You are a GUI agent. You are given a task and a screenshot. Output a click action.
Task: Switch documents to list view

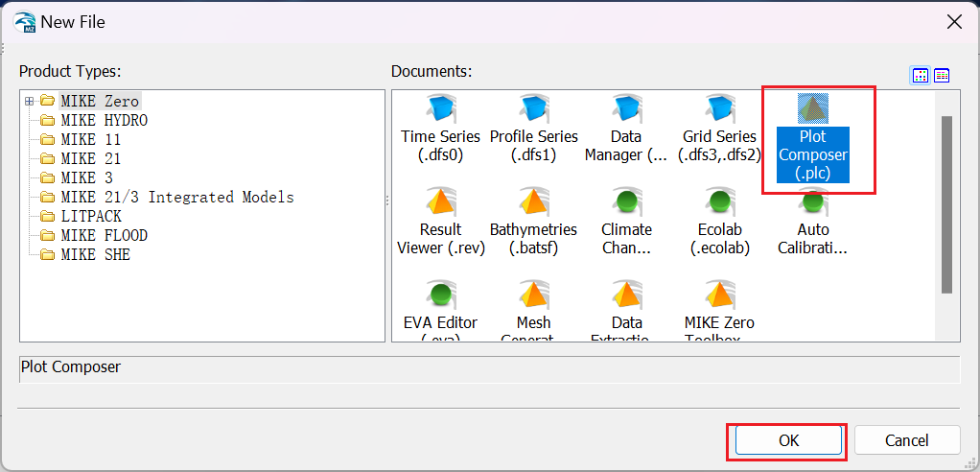point(942,76)
